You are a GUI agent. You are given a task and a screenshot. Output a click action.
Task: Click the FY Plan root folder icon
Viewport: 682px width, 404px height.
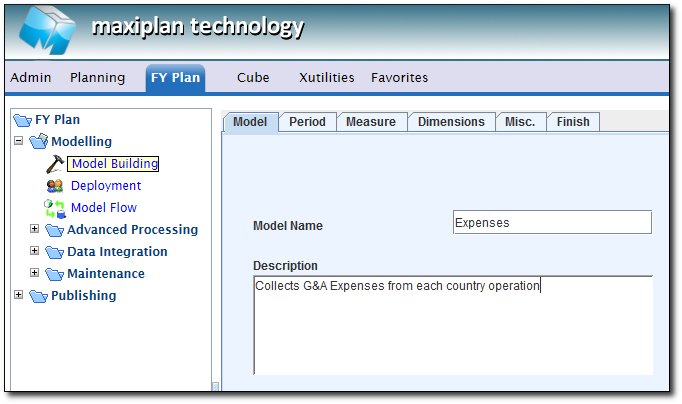(22, 120)
